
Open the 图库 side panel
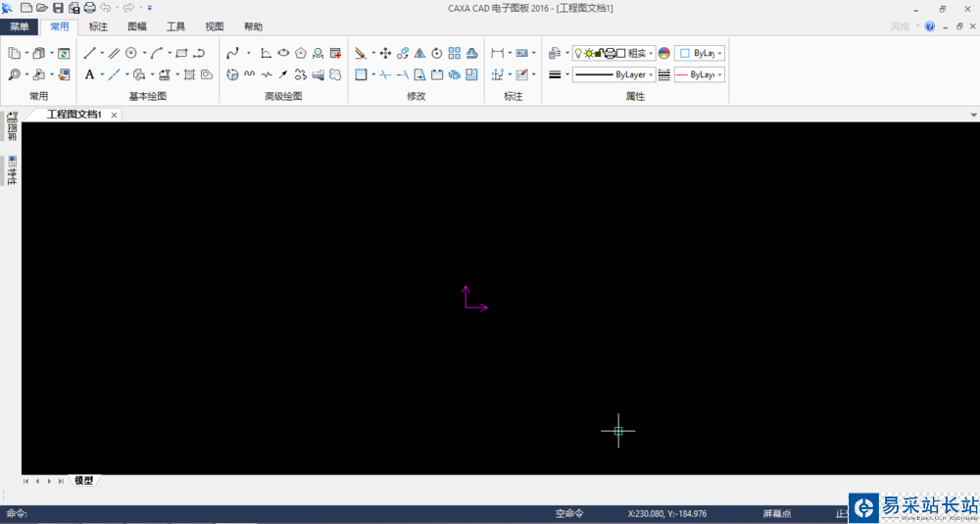(x=12, y=127)
